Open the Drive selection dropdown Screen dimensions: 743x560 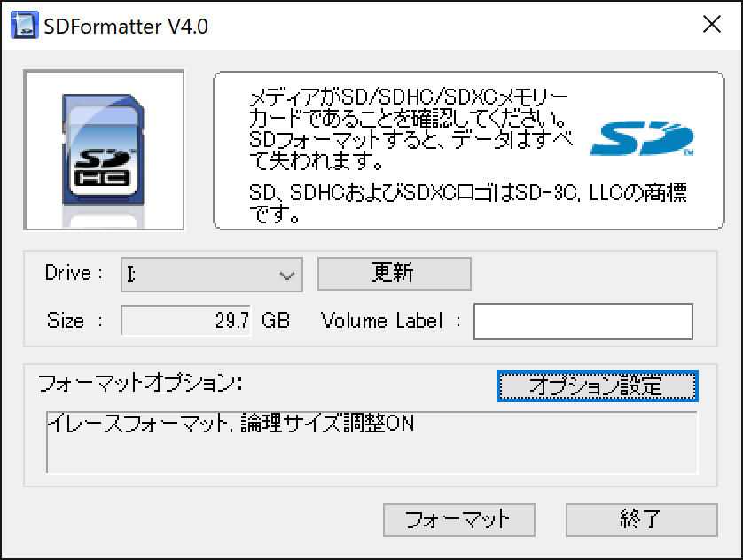[212, 275]
